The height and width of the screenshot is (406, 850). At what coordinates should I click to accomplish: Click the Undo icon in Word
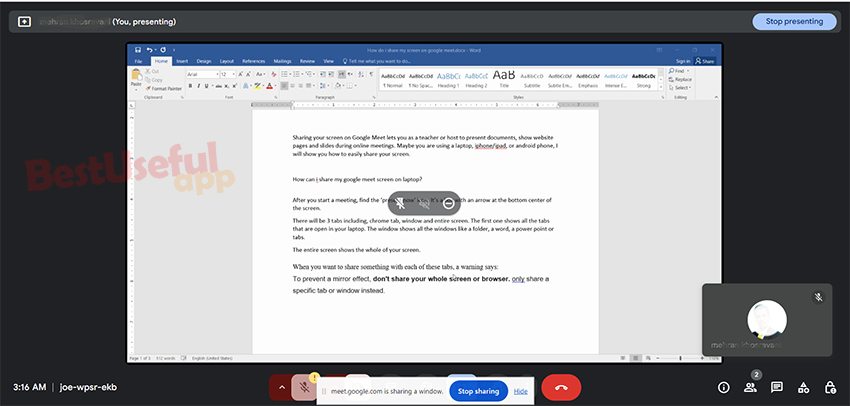coord(149,50)
